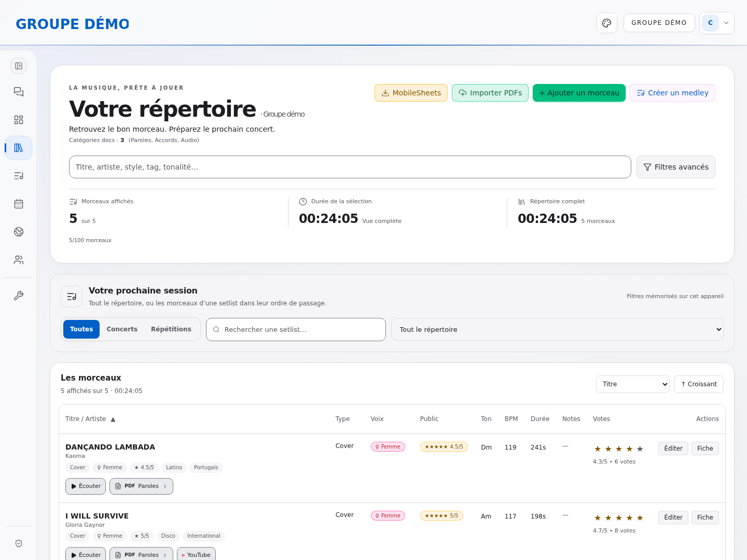Click the Latino tag
Viewport: 747px width, 560px height.
coord(174,468)
